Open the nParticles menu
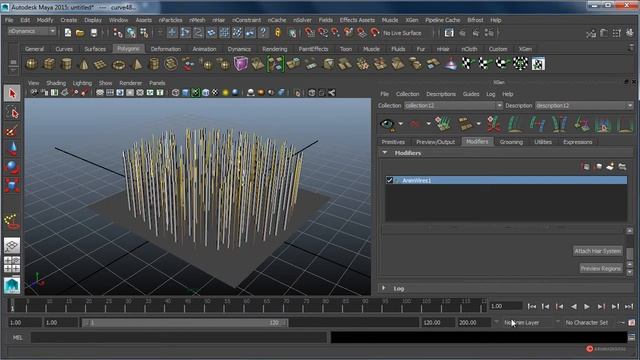Screen dimensions: 640x360 tap(171, 20)
